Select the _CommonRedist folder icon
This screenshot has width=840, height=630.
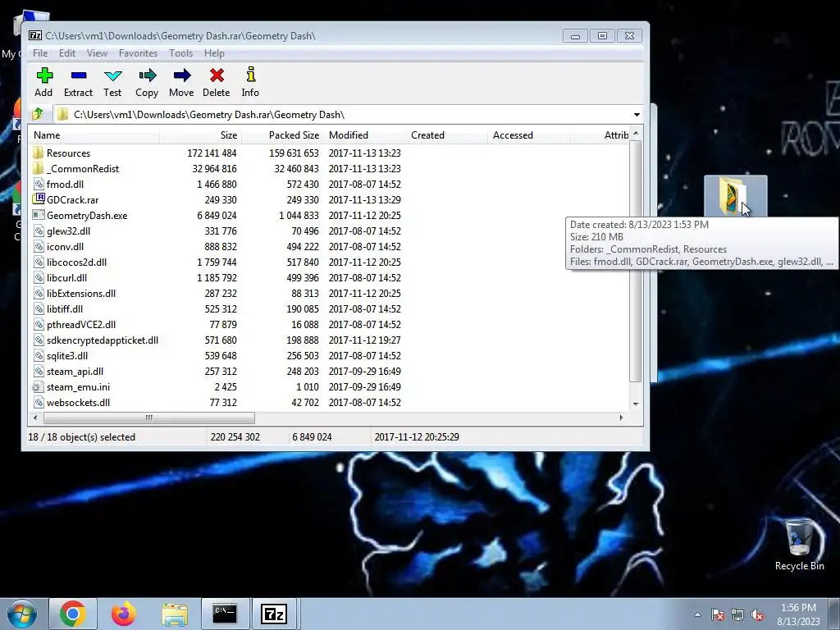pyautogui.click(x=38, y=168)
